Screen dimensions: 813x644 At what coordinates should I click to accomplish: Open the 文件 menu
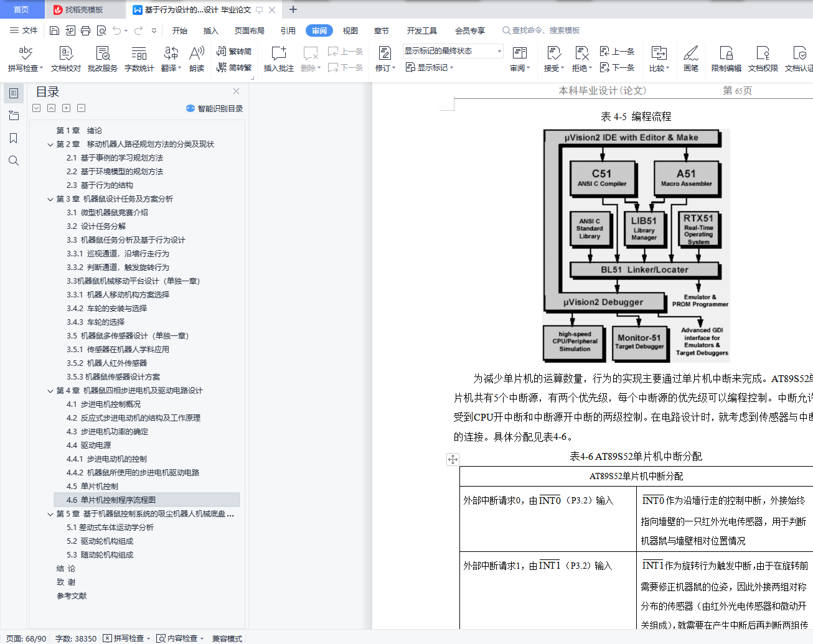click(x=24, y=30)
